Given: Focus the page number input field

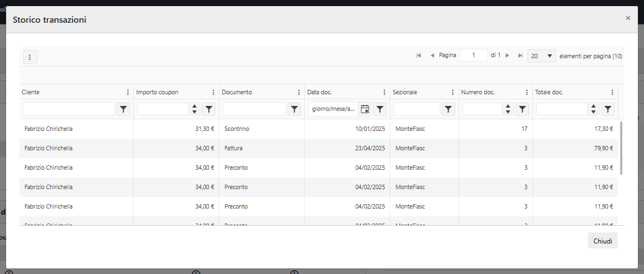Looking at the screenshot, I should (474, 55).
